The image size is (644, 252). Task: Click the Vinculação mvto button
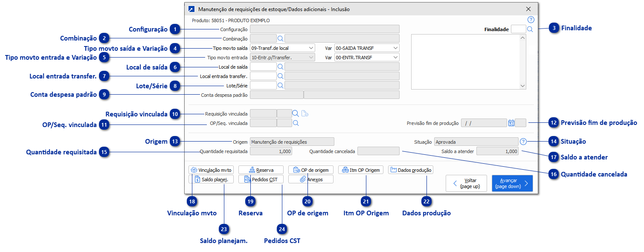pos(211,170)
